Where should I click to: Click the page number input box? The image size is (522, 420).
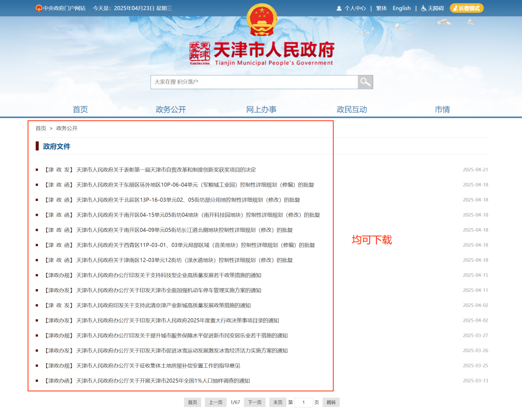click(x=304, y=402)
